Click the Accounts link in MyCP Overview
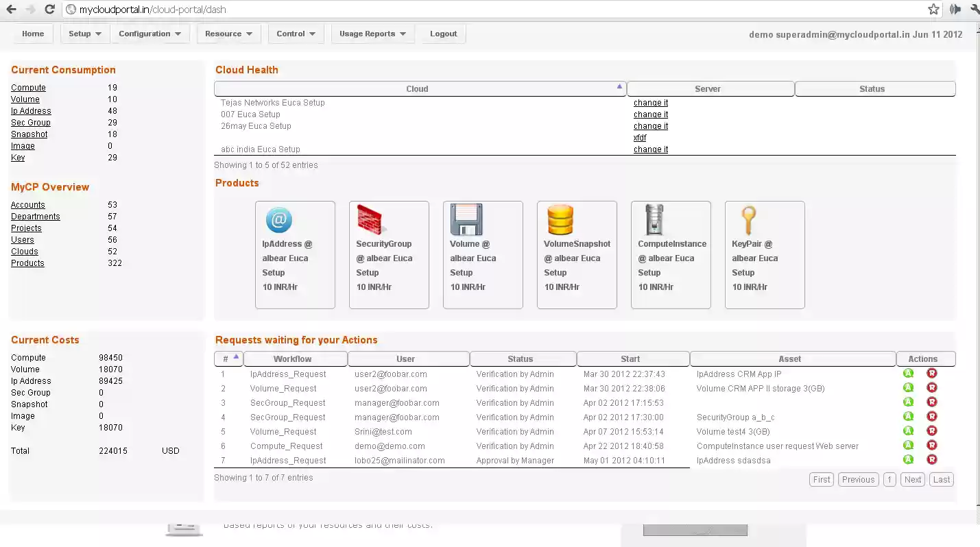Screen dimensions: 980x547 (x=27, y=204)
